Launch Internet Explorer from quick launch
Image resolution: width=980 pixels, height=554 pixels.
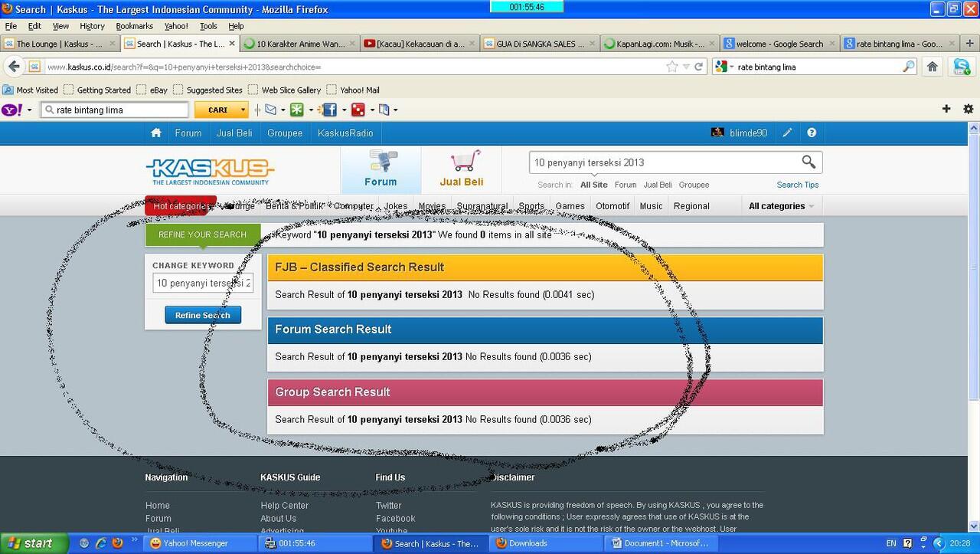[100, 543]
